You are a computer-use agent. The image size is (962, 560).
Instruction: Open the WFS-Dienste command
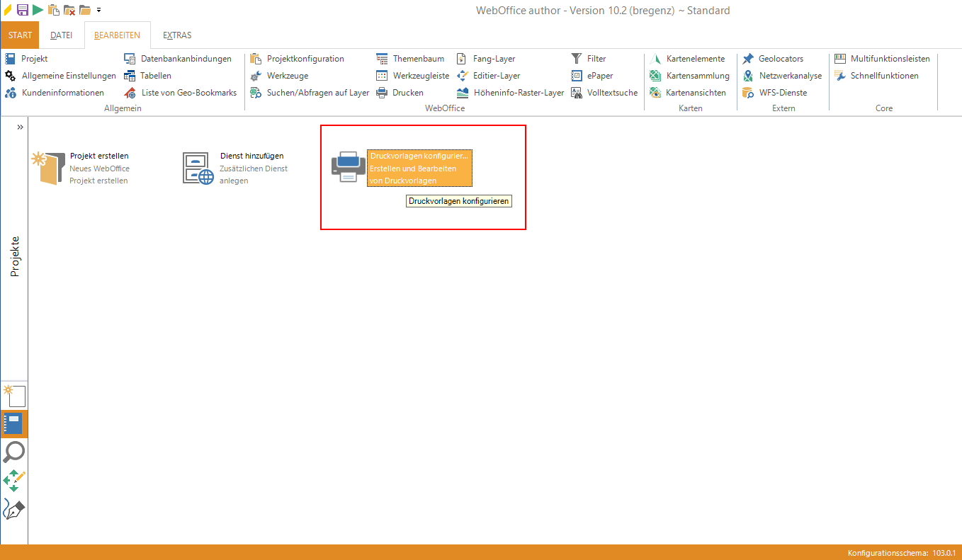coord(774,93)
